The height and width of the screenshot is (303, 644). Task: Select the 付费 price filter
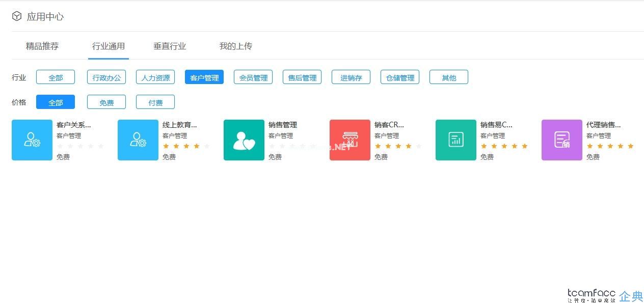[x=155, y=102]
